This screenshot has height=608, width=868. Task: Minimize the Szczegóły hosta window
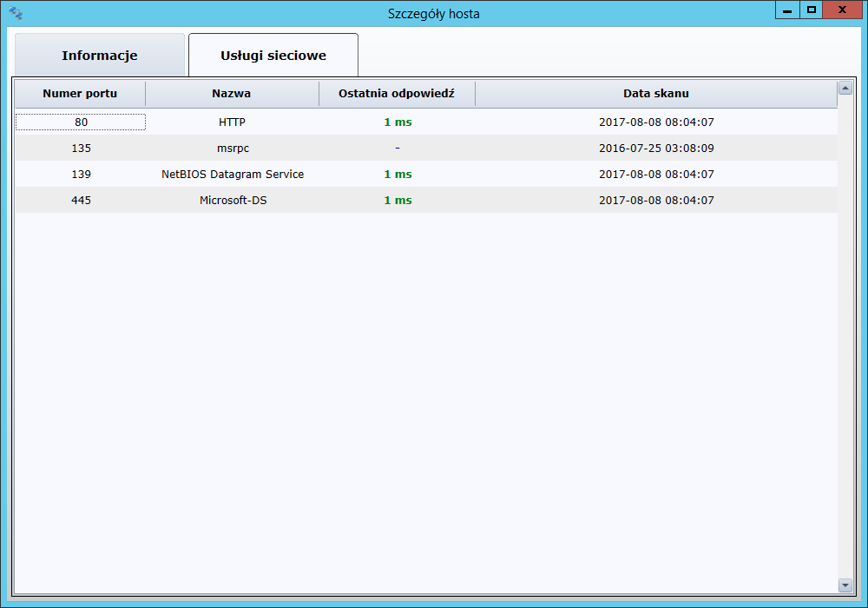point(787,10)
